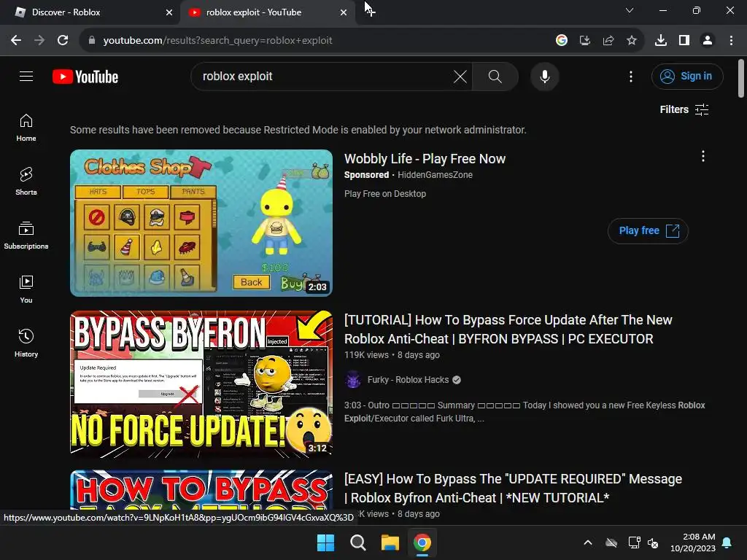Open a new browser tab
This screenshot has height=560, width=747.
pos(370,11)
